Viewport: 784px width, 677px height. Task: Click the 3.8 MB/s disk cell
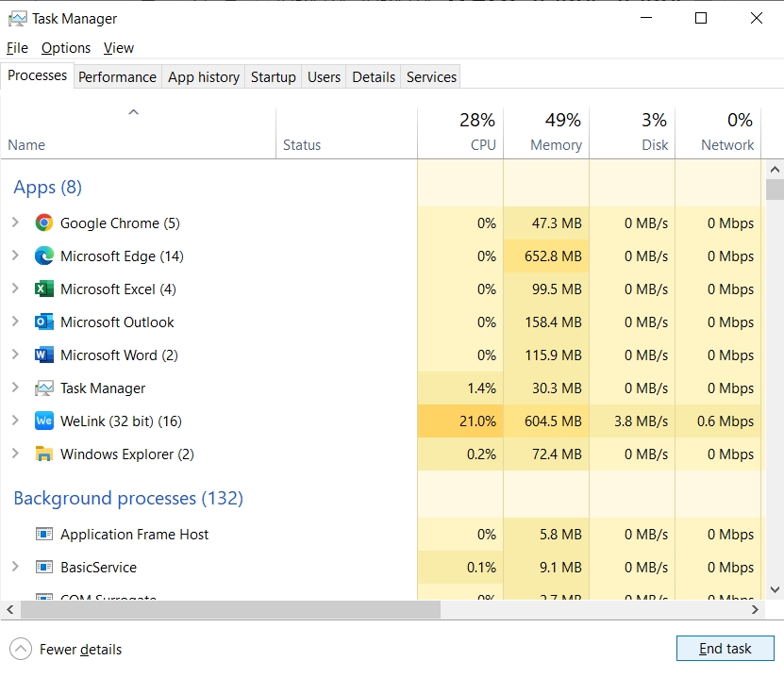point(632,421)
